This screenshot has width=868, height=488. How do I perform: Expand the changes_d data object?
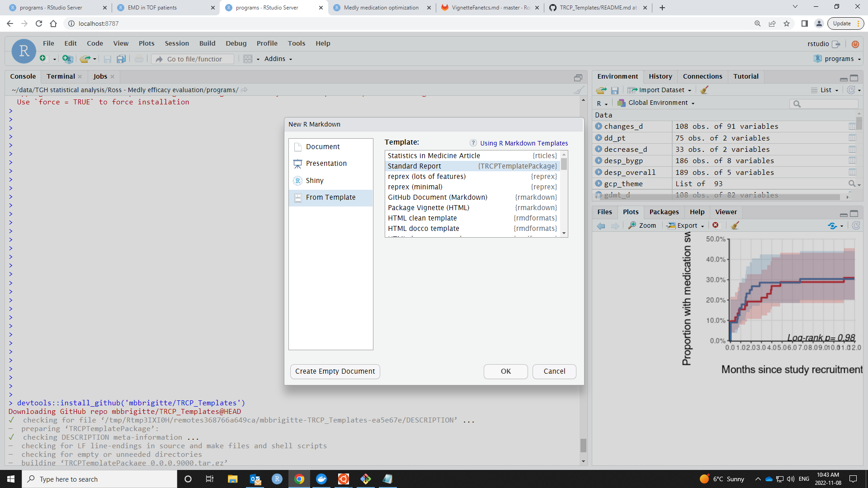click(x=599, y=127)
